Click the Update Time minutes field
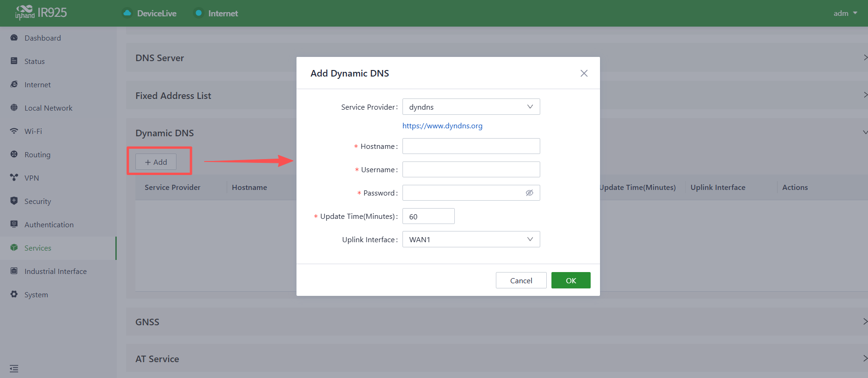 (x=429, y=216)
